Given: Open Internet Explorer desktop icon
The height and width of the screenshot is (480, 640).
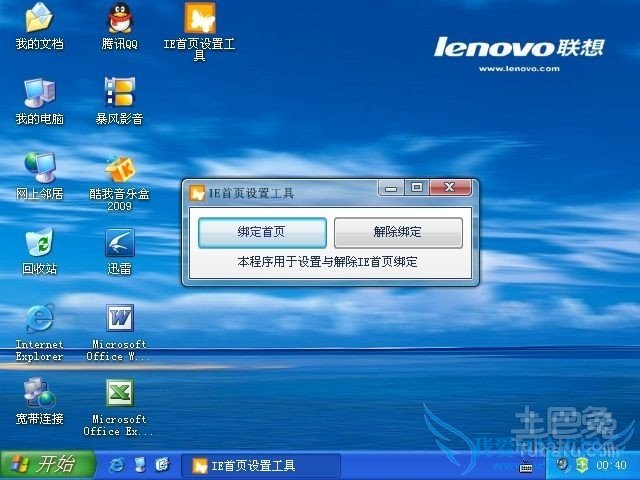Looking at the screenshot, I should click(x=39, y=332).
